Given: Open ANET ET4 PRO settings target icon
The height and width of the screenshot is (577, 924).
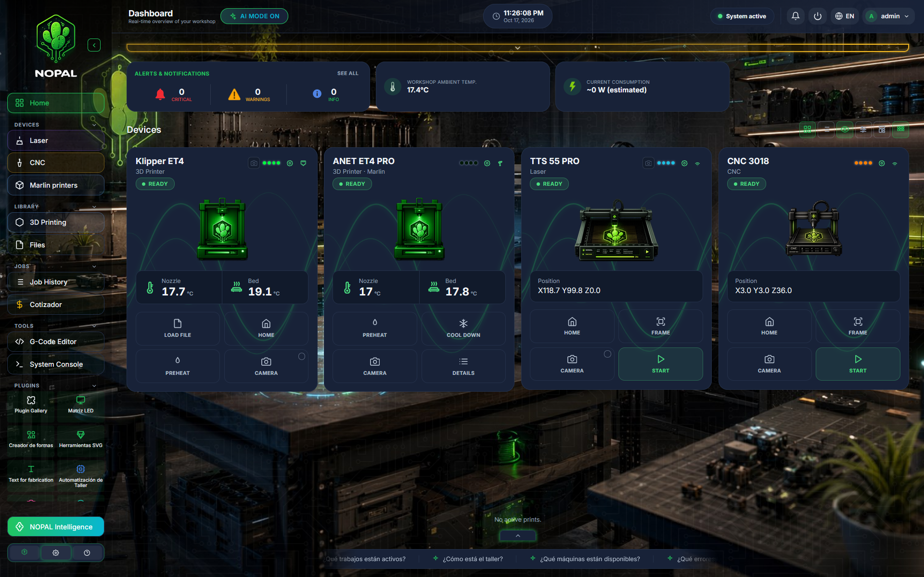Looking at the screenshot, I should click(487, 163).
